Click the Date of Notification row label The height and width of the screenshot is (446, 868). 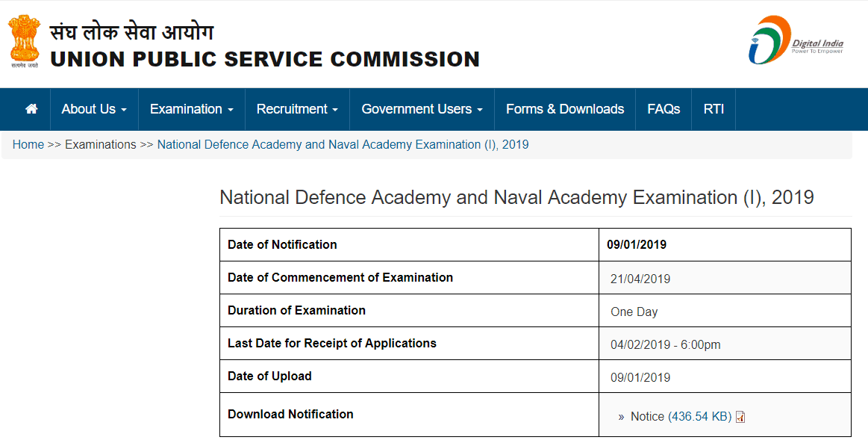[x=282, y=245]
